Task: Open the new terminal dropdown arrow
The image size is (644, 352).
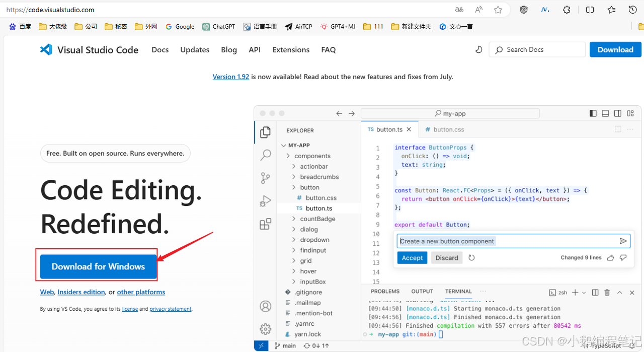Action: click(584, 293)
